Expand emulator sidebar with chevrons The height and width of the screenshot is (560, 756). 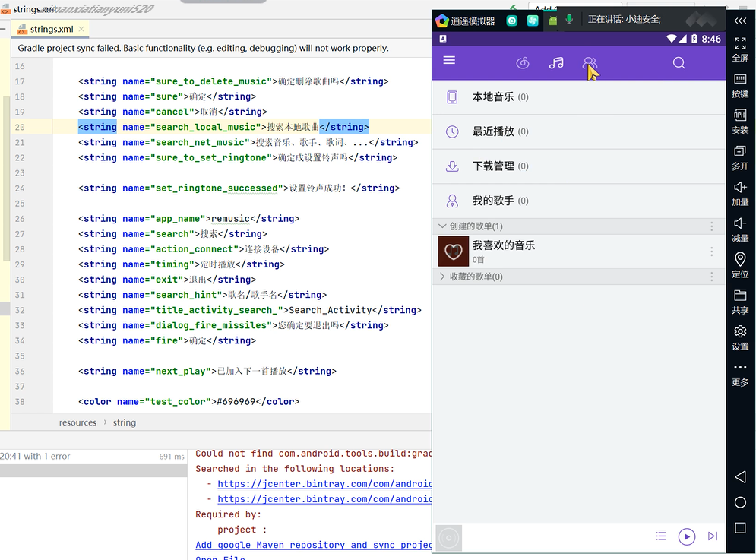[739, 21]
